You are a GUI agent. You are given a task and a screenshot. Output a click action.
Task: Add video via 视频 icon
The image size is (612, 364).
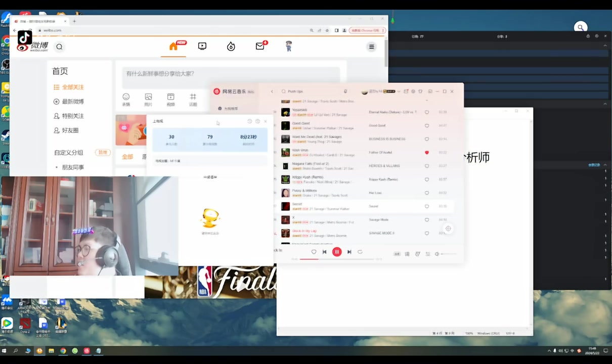point(170,99)
